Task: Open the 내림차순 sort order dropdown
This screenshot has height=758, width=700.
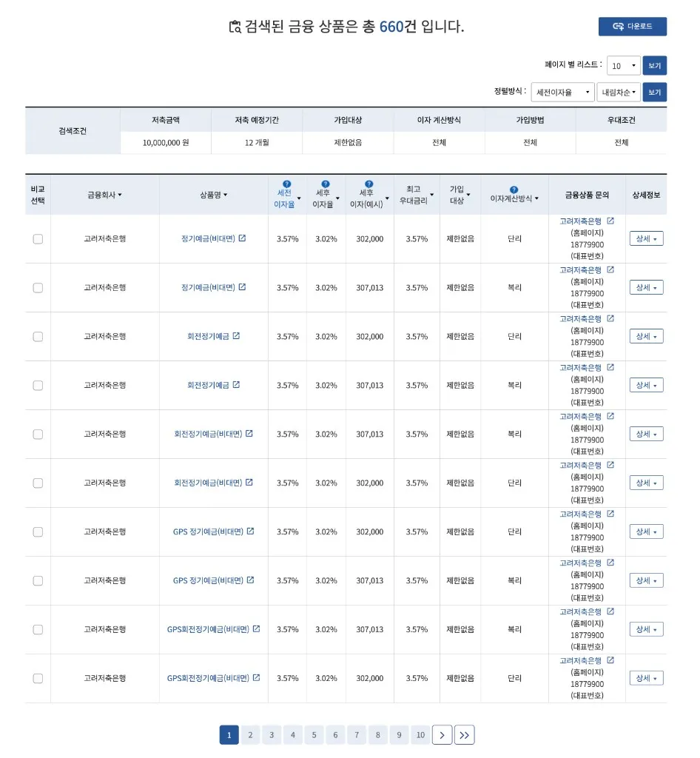Action: [x=619, y=92]
